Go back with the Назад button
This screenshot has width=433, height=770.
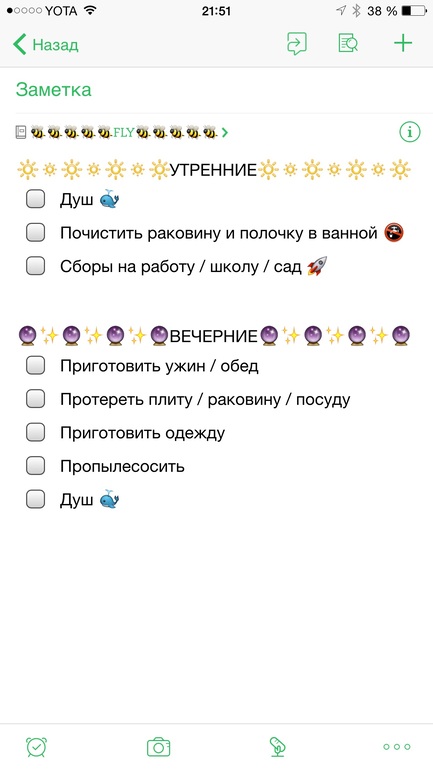tap(46, 44)
